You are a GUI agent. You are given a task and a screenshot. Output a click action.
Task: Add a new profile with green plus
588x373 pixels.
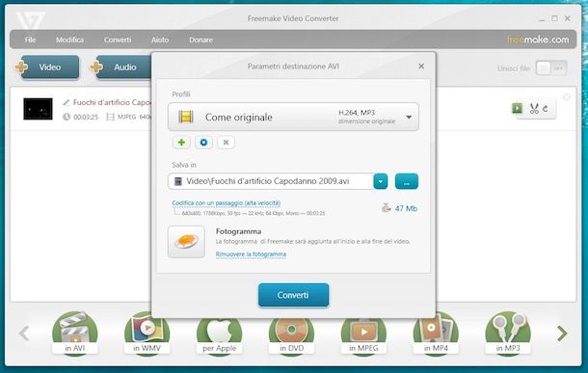[181, 143]
